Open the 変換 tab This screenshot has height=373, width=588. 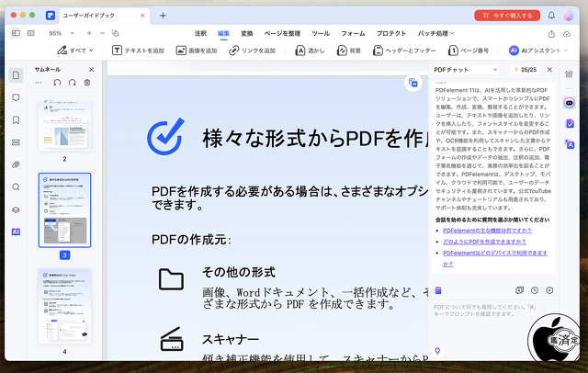(246, 33)
